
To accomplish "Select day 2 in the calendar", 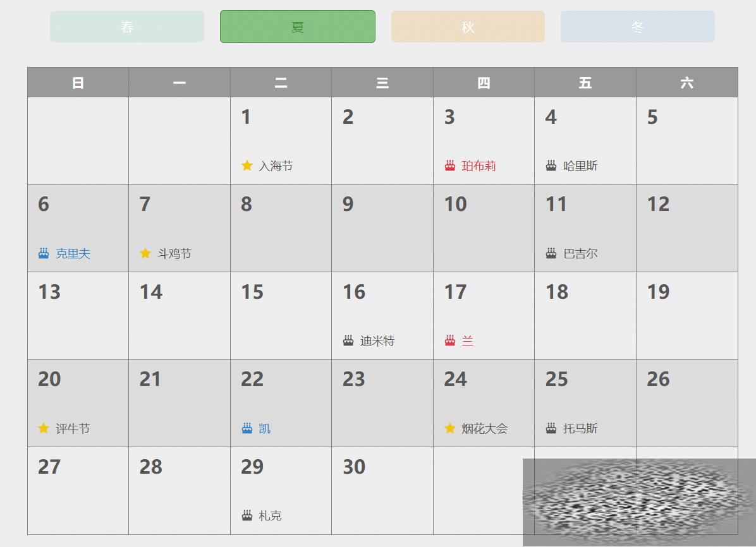I will click(382, 141).
